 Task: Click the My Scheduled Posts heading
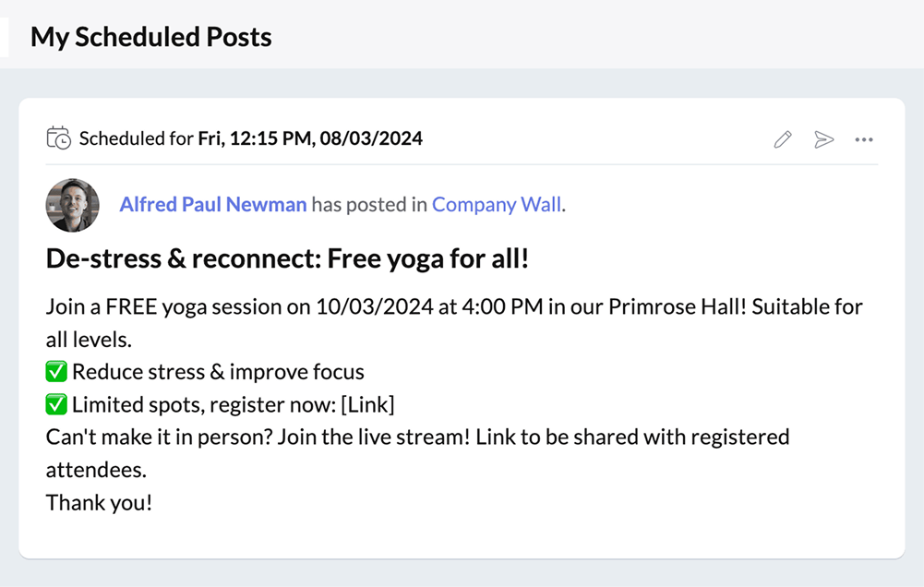pos(151,37)
